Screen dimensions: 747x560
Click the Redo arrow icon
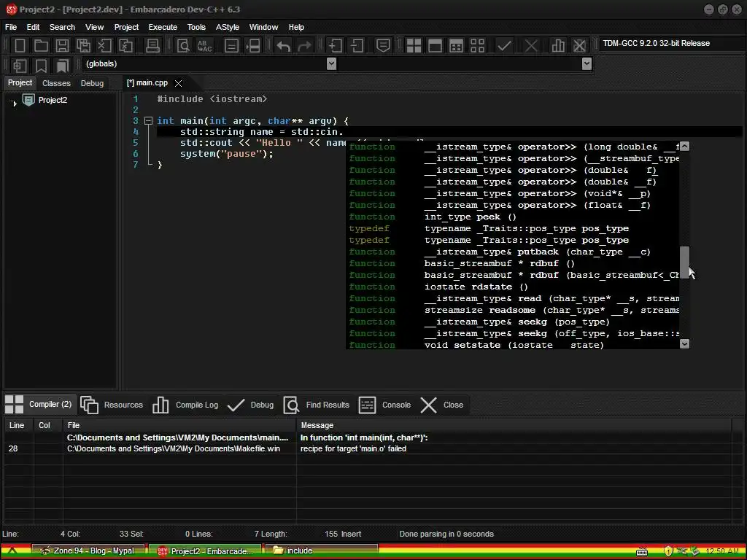pos(304,46)
